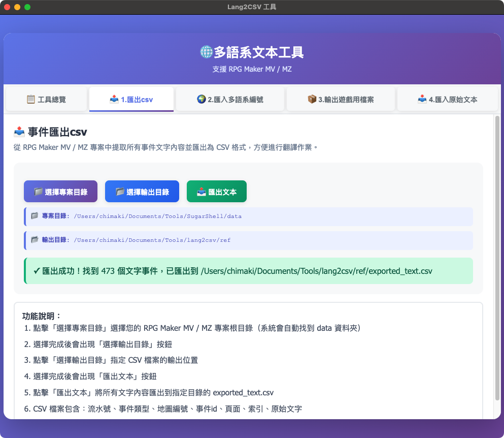Switch to the 1.匯出csv tab
The width and height of the screenshot is (504, 438).
[x=131, y=99]
